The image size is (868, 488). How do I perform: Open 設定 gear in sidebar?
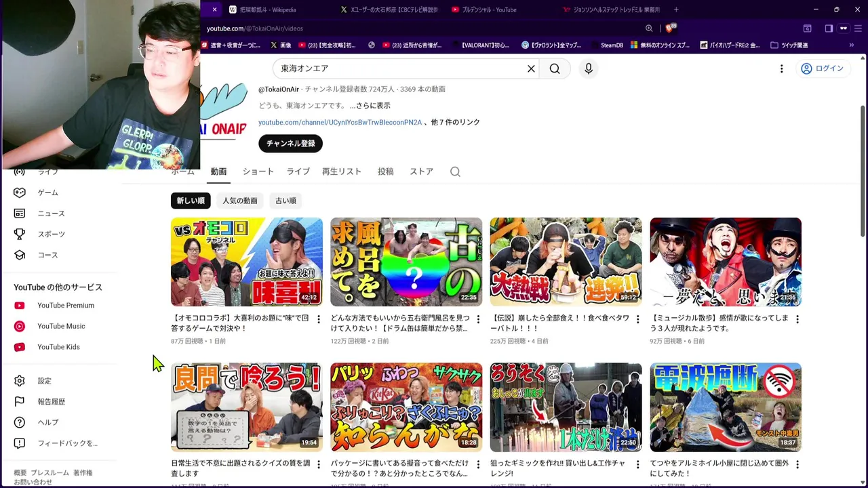click(20, 381)
